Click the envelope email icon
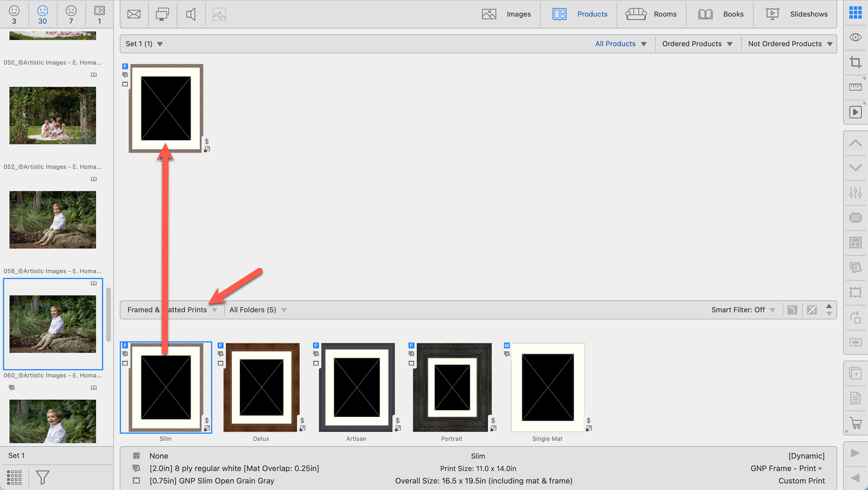This screenshot has width=868, height=490. click(134, 14)
